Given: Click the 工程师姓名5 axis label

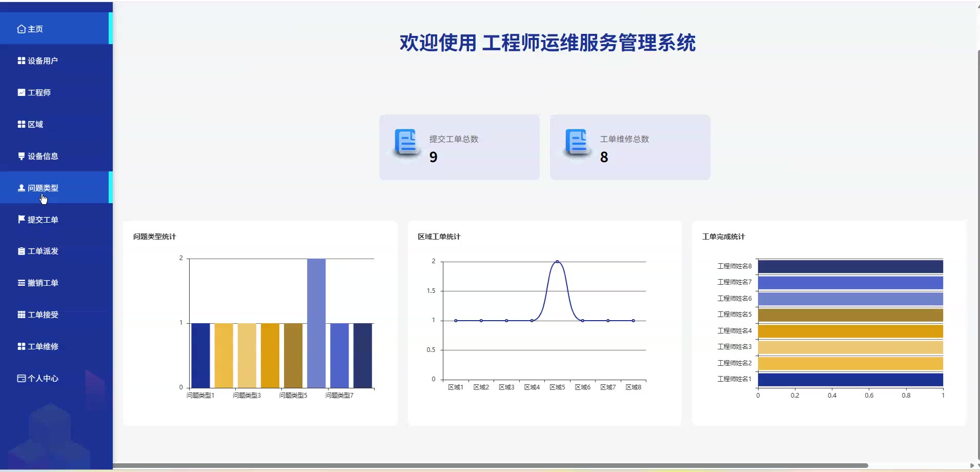Looking at the screenshot, I should (734, 314).
